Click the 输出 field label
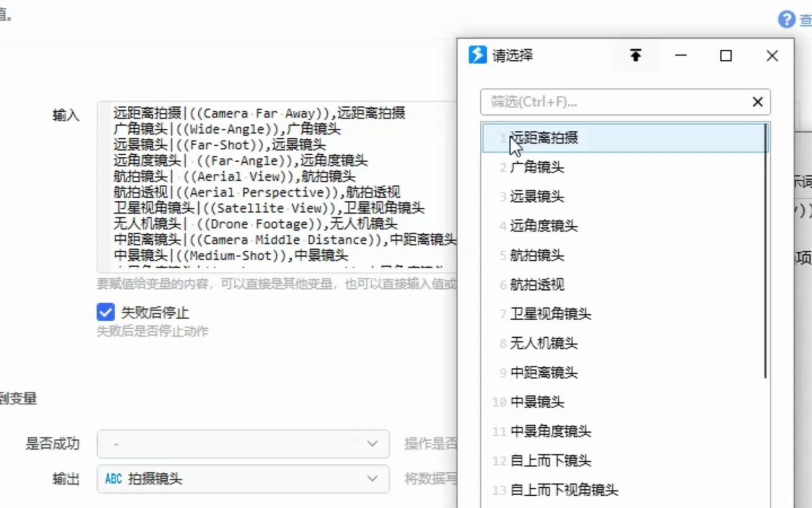 click(66, 479)
